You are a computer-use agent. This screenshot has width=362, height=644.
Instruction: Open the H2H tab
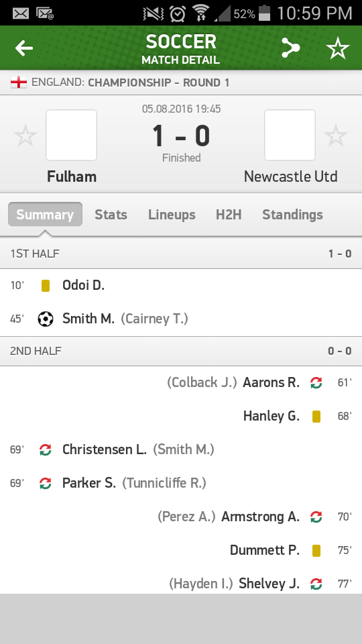pyautogui.click(x=229, y=215)
